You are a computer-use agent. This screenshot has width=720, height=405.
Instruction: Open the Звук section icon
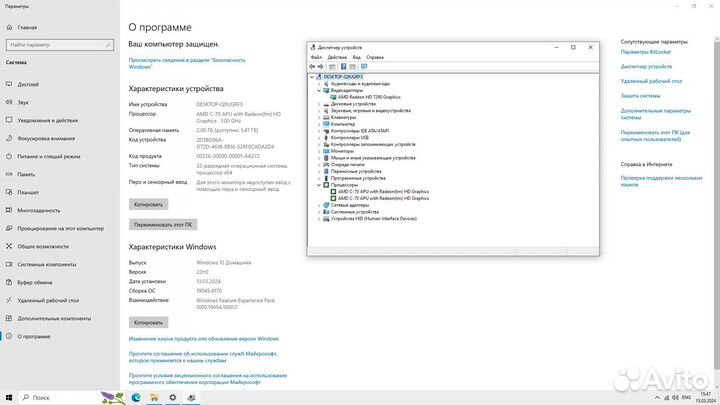9,102
